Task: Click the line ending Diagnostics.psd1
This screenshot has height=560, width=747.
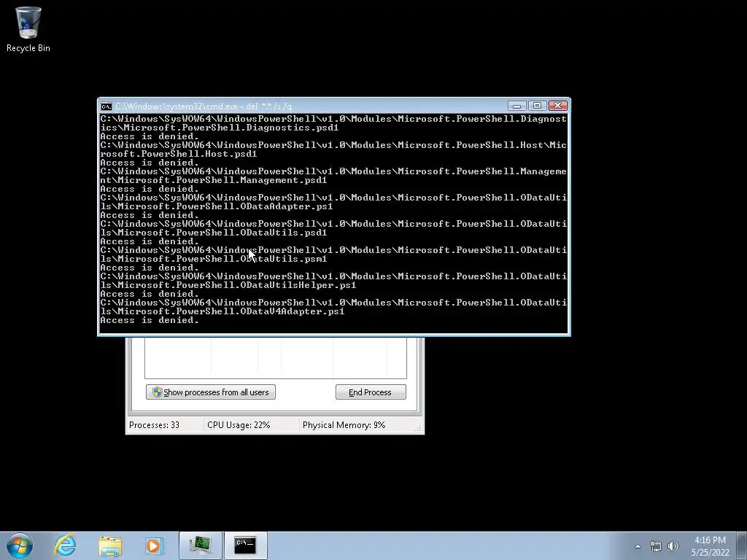Action: 219,128
